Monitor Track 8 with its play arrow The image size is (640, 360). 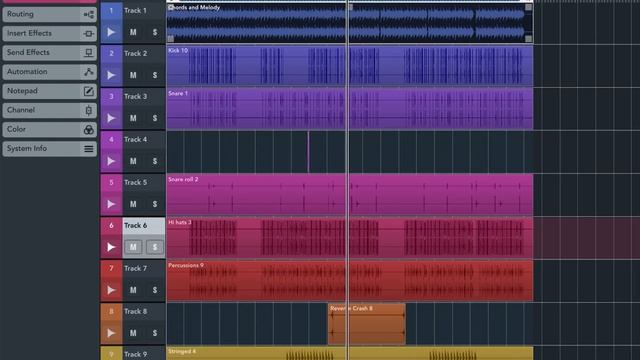pos(111,333)
